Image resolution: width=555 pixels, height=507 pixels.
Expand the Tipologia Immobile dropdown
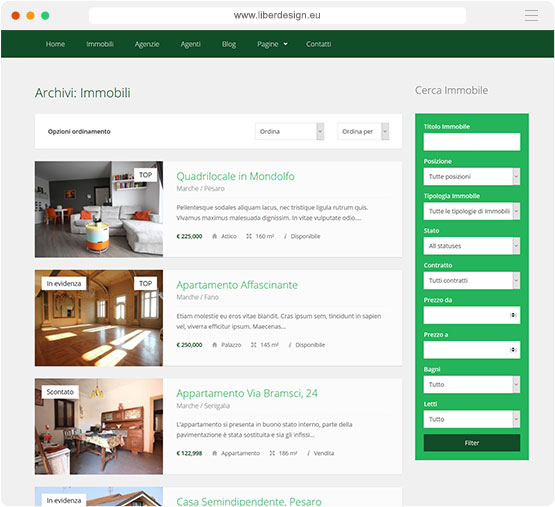[471, 211]
